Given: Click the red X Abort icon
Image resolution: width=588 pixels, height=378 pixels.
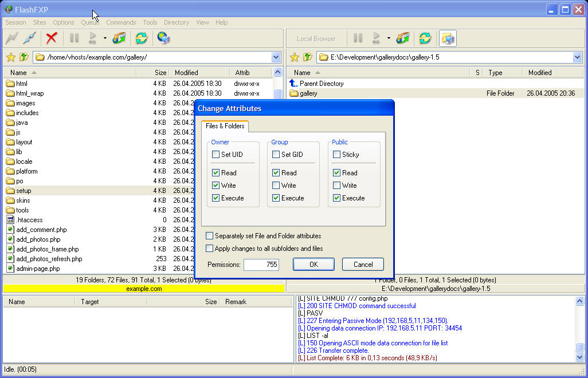Looking at the screenshot, I should (52, 38).
